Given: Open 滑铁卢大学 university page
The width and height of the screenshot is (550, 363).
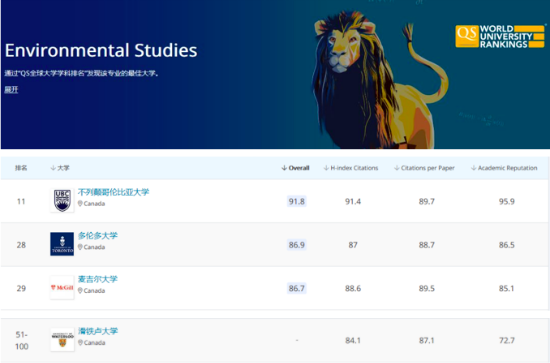Looking at the screenshot, I should (x=98, y=331).
